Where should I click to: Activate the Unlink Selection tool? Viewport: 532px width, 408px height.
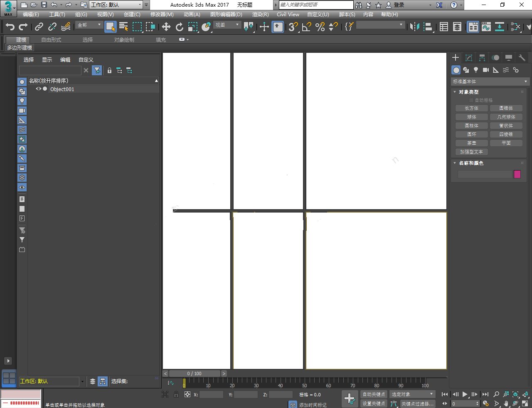tap(52, 27)
